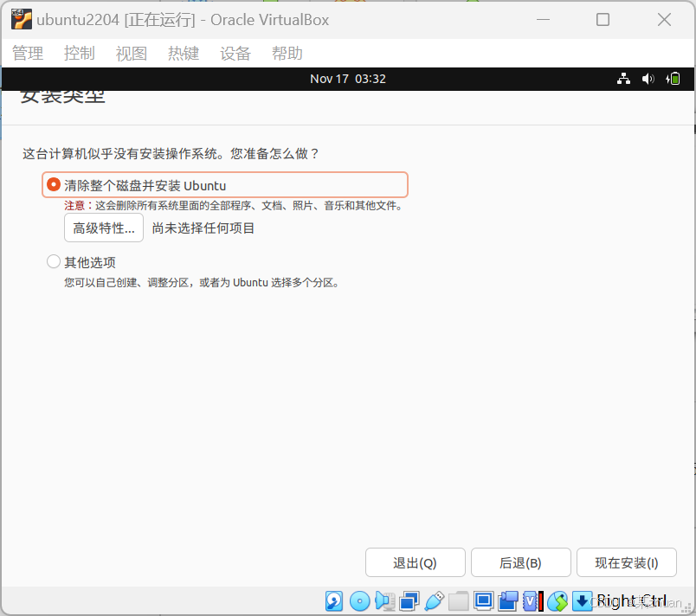Click the Ubuntu volume speaker indicator

[648, 79]
